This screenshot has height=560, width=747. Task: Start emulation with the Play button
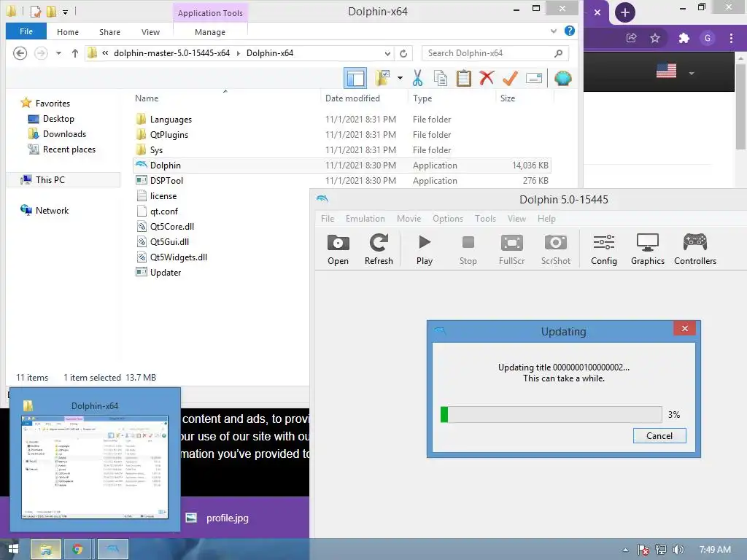tap(425, 249)
